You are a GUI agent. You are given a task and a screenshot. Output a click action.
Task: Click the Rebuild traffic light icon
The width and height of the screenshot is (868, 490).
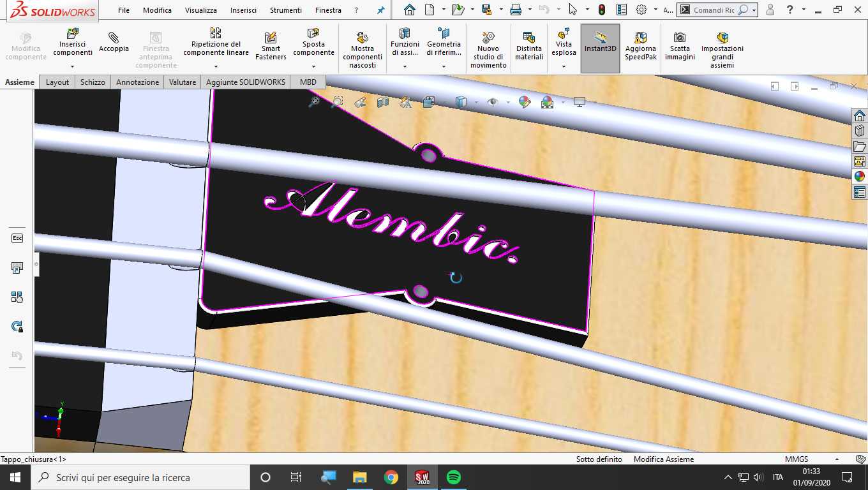602,10
